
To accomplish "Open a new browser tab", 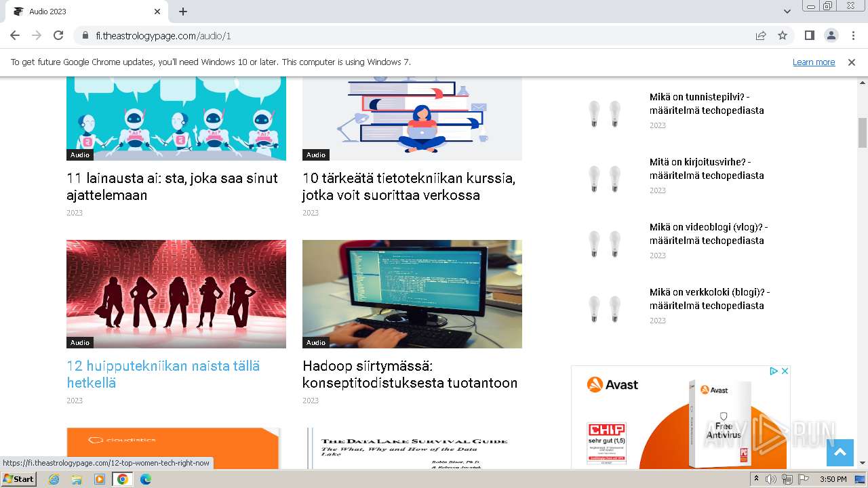I will pos(183,12).
